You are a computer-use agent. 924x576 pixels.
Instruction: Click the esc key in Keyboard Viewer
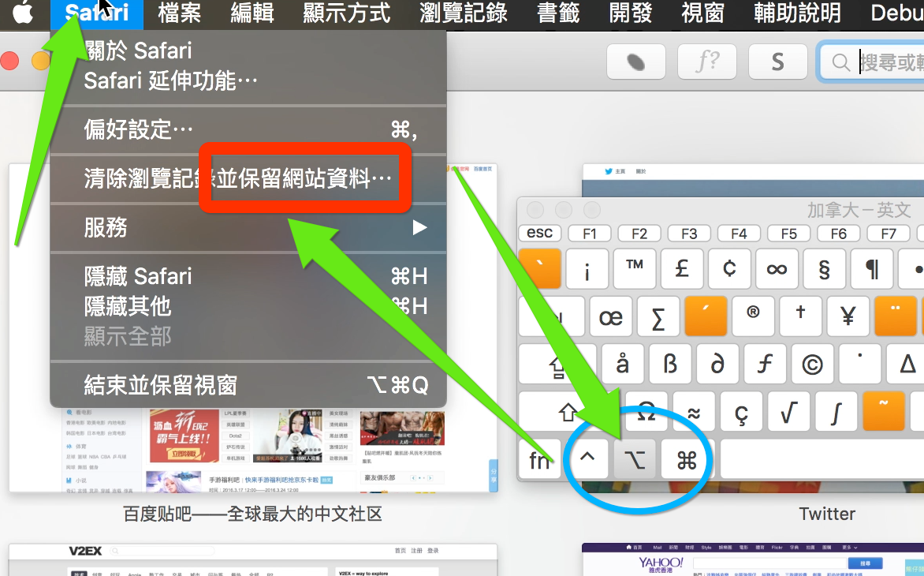[x=539, y=233]
